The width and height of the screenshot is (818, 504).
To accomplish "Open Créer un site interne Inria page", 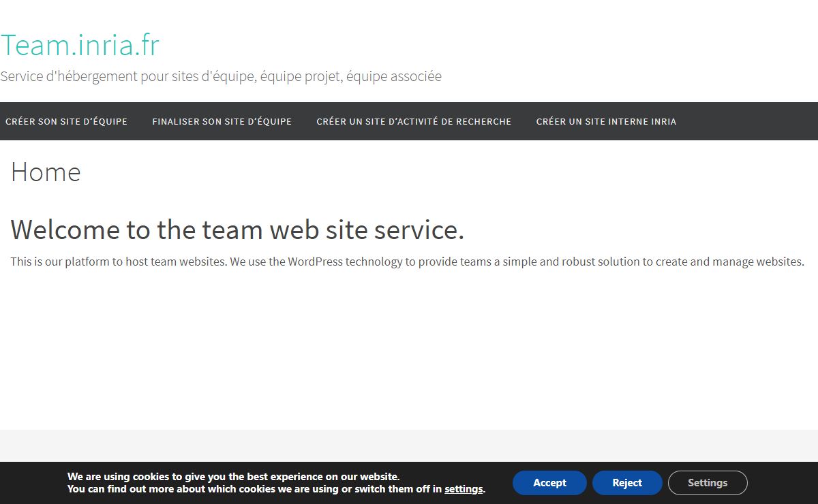I will click(x=606, y=121).
